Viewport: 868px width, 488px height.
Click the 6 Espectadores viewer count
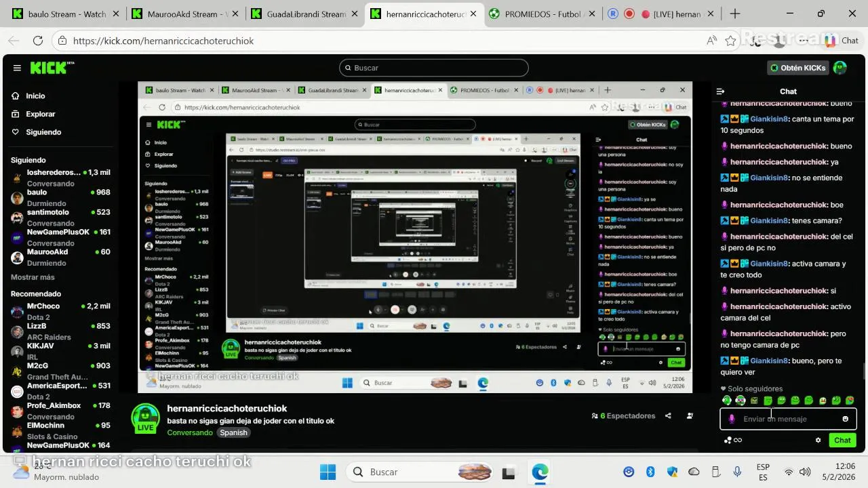point(623,416)
